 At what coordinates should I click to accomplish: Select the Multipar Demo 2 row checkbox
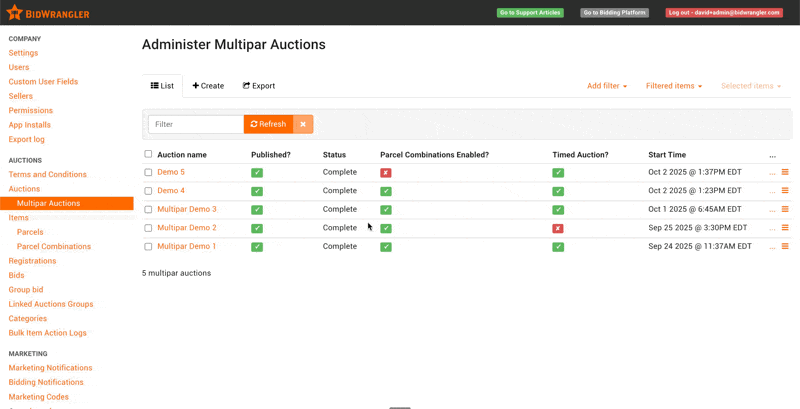pyautogui.click(x=148, y=228)
